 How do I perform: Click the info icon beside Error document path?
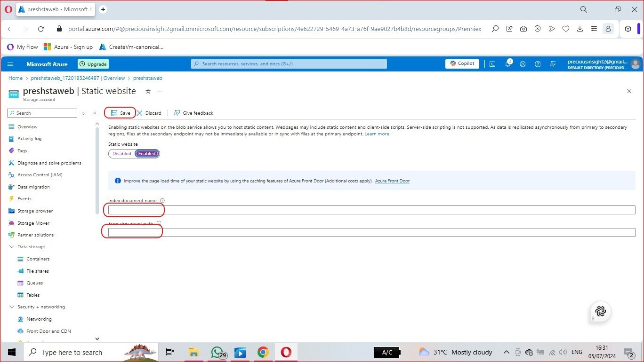click(159, 223)
